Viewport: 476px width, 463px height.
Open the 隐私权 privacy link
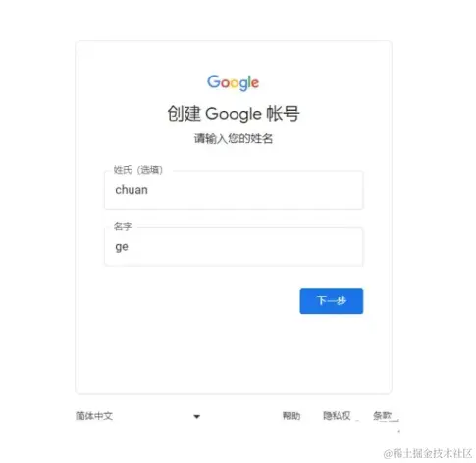coord(337,416)
